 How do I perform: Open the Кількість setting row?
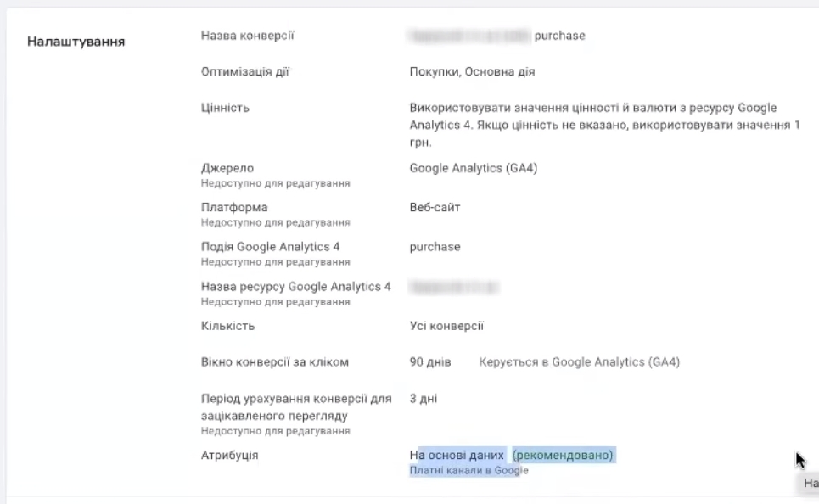pyautogui.click(x=227, y=326)
